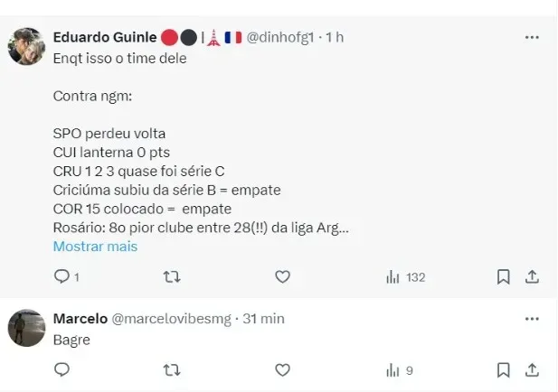Open more options on Marcelo's tweet

533,318
